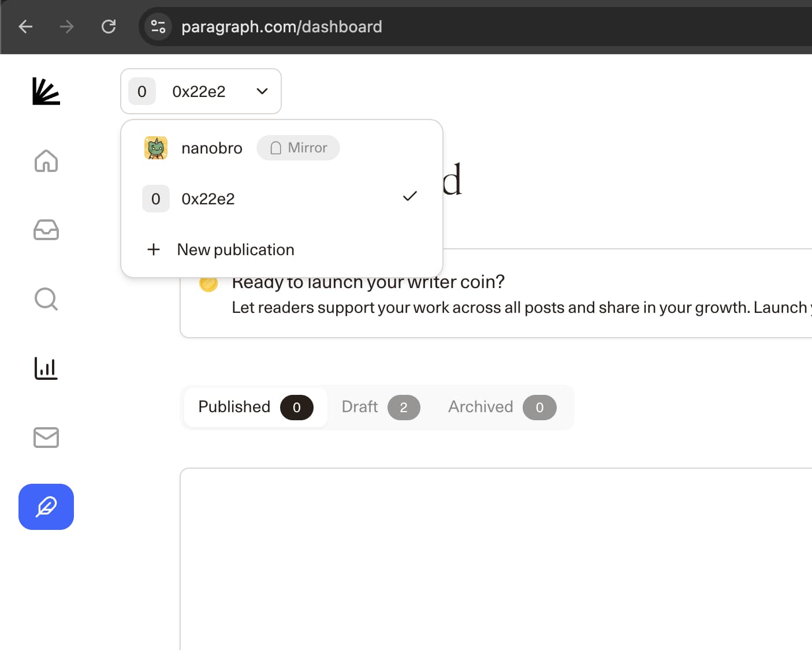The height and width of the screenshot is (650, 812).
Task: Open the Paragraph home logo
Action: click(46, 91)
